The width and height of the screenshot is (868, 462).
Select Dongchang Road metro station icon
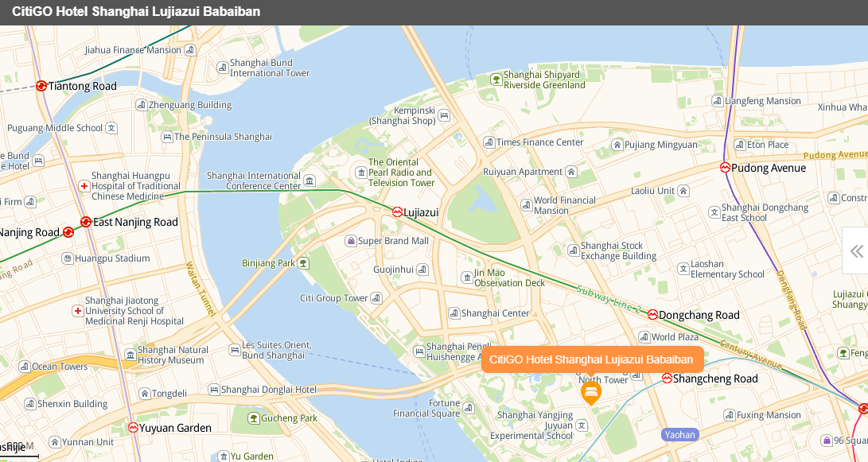[652, 315]
